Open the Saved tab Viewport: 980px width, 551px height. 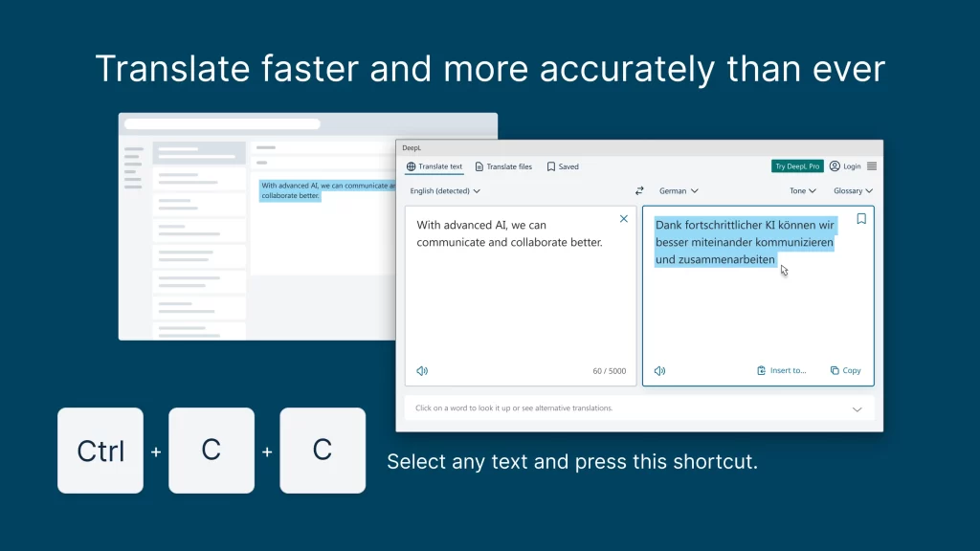[x=563, y=166]
